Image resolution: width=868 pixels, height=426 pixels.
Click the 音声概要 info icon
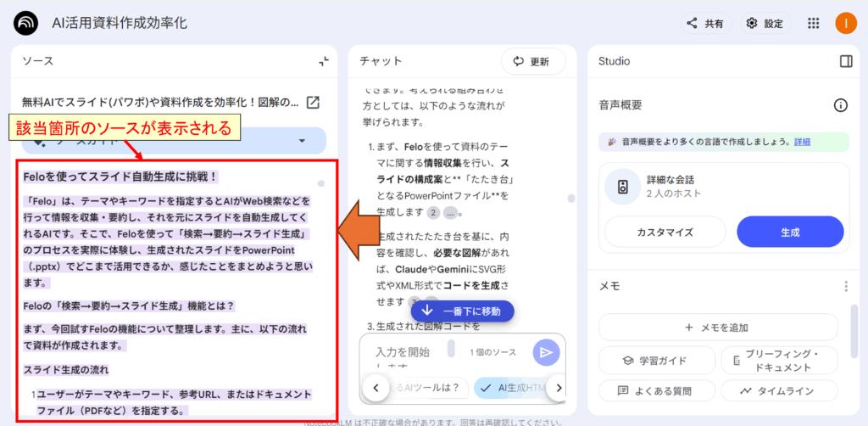coord(841,105)
